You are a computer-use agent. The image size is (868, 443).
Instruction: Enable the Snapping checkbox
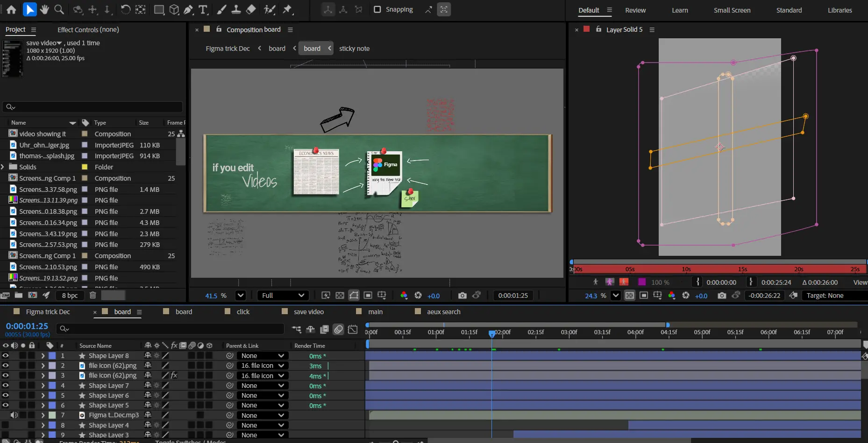coord(377,9)
